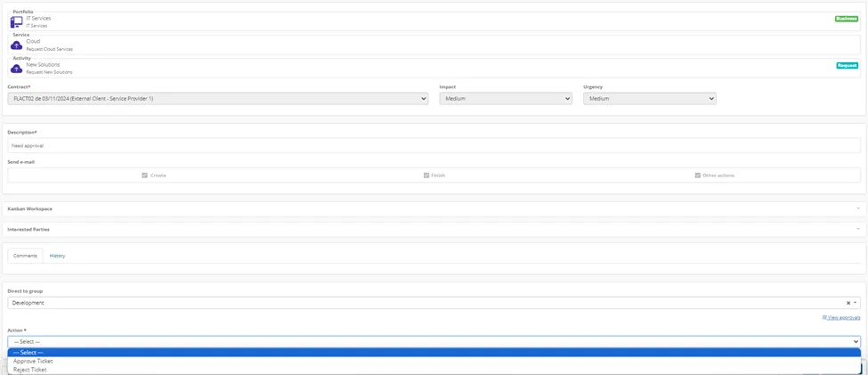The height and width of the screenshot is (375, 868).
Task: Toggle the Other actions email checkbox
Action: click(x=698, y=175)
